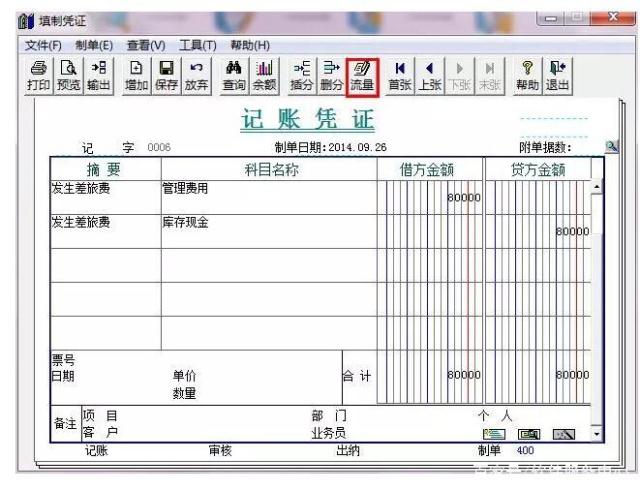Open 查询 search with binoculars icon
Viewport: 640px width, 490px height.
[x=234, y=76]
